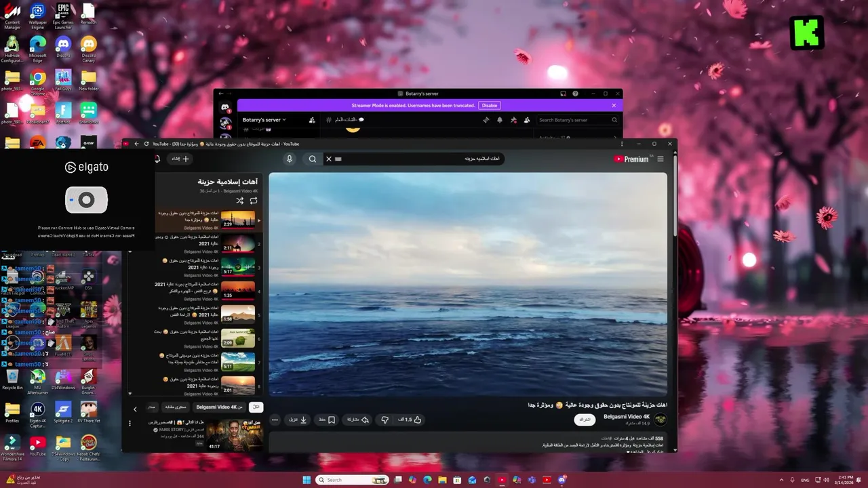The width and height of the screenshot is (868, 488).
Task: Expand the Botarry's server dropdown in Discord
Action: point(264,120)
